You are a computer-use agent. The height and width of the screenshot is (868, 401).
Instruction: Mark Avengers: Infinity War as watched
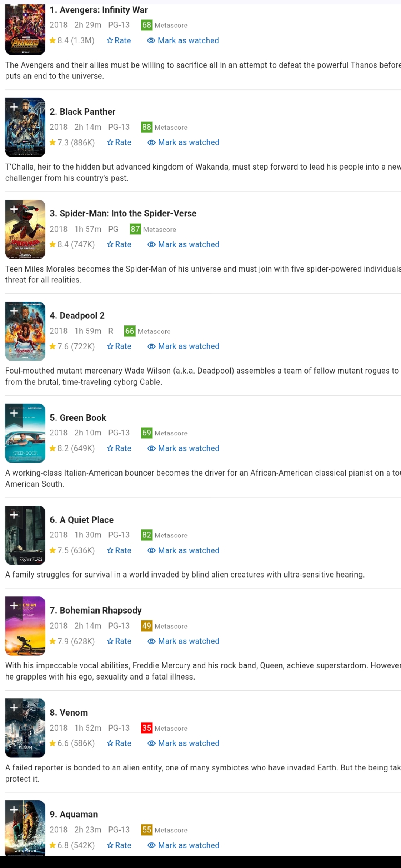183,40
